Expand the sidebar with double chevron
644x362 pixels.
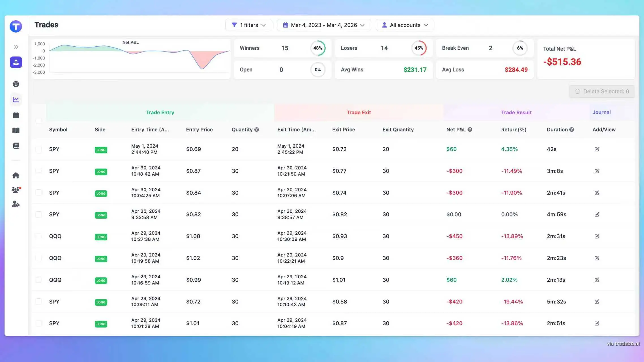pyautogui.click(x=16, y=47)
